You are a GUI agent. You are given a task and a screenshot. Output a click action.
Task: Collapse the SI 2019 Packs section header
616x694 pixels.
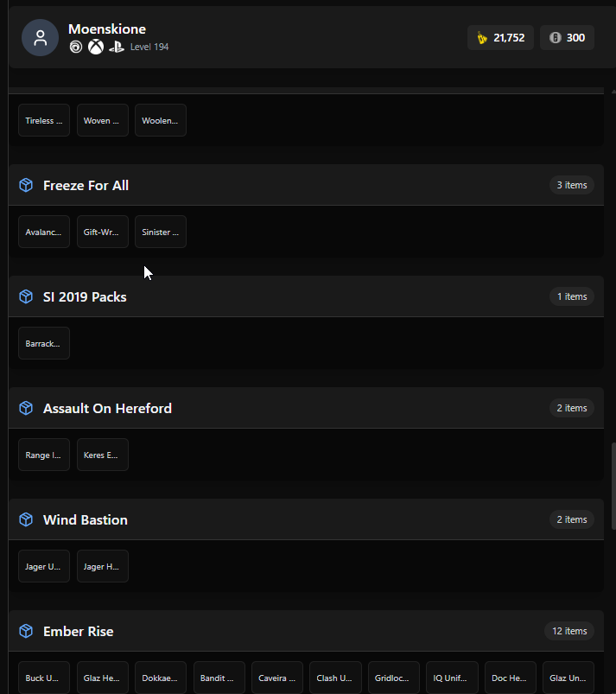point(306,296)
